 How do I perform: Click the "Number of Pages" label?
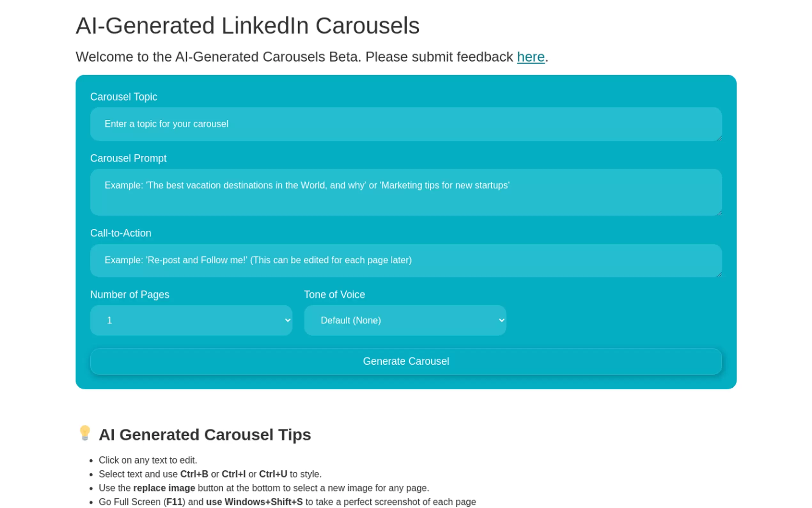point(129,295)
